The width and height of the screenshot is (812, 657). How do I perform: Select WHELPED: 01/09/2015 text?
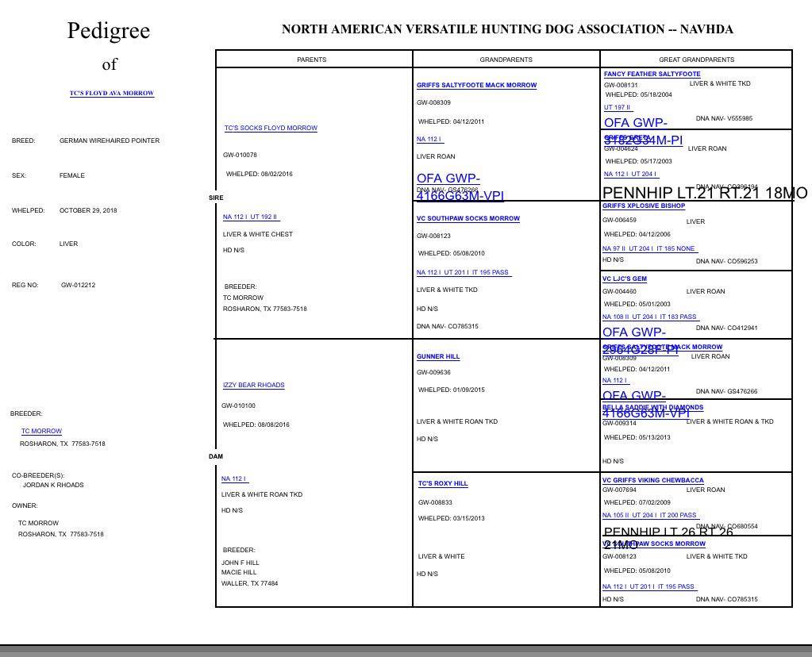pyautogui.click(x=452, y=390)
